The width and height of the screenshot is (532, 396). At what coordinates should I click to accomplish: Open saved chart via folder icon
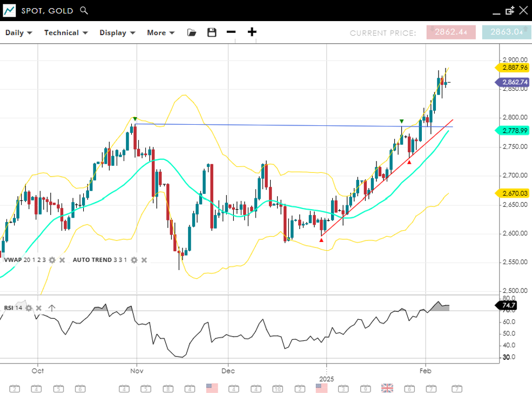(x=192, y=32)
